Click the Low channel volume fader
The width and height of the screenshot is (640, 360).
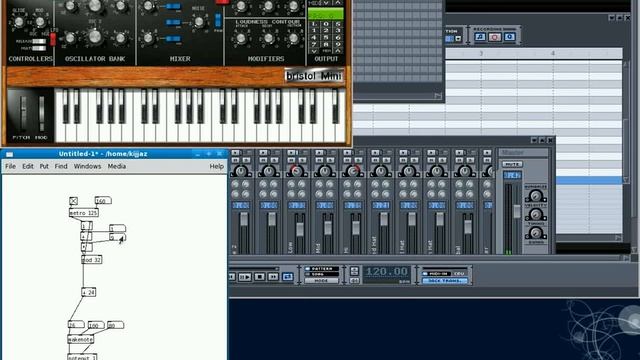[300, 229]
